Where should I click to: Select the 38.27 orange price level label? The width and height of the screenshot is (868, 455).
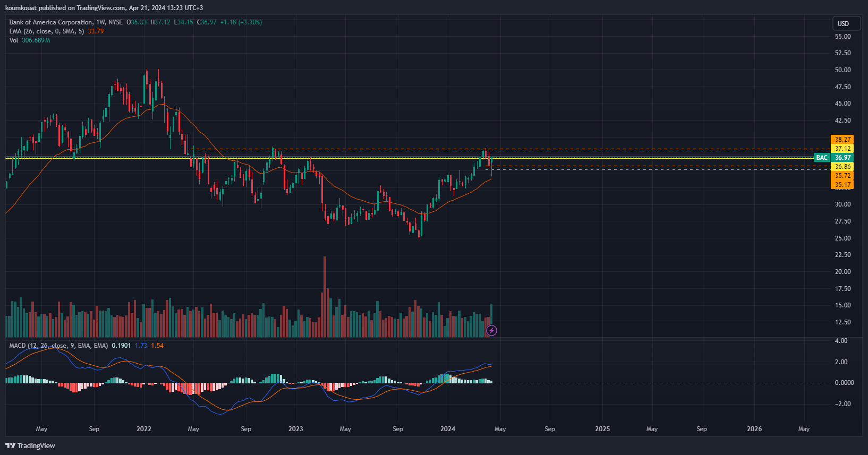coord(843,140)
